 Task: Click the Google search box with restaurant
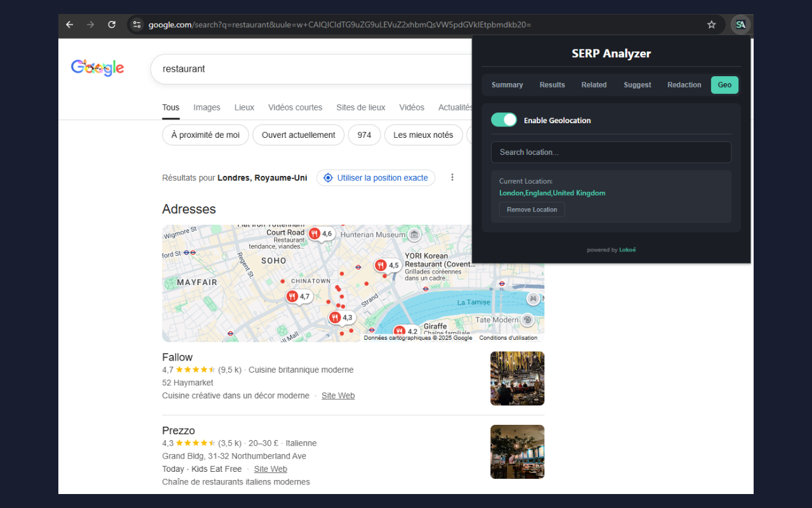pos(311,69)
